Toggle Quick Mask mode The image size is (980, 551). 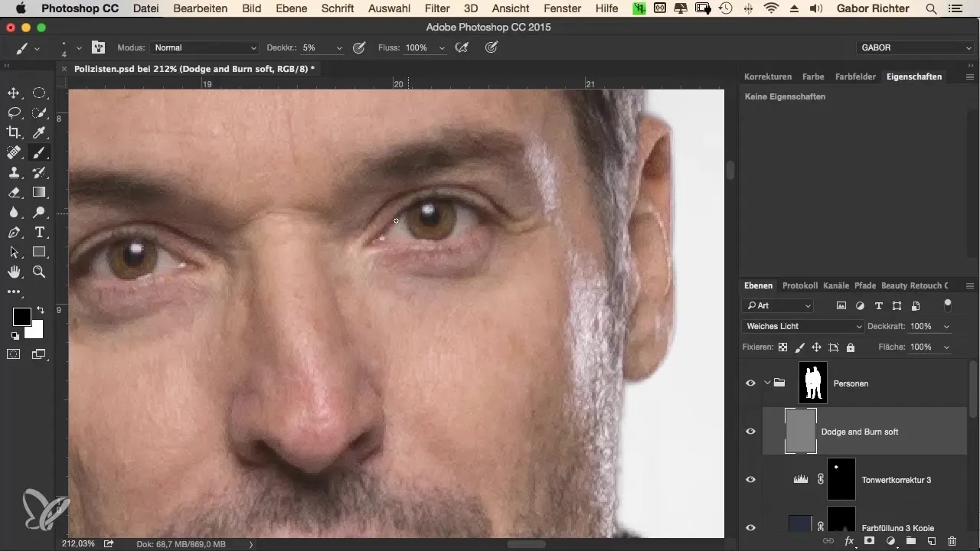[x=14, y=354]
